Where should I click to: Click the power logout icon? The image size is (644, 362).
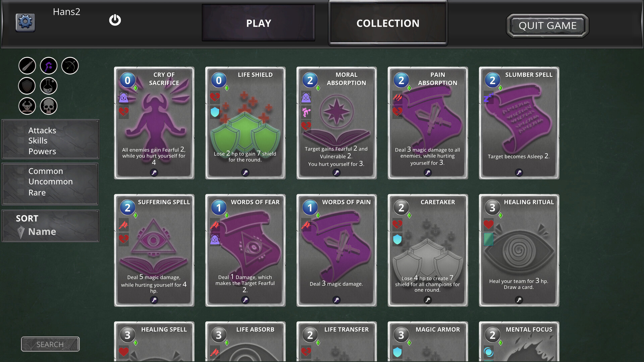pos(115,20)
